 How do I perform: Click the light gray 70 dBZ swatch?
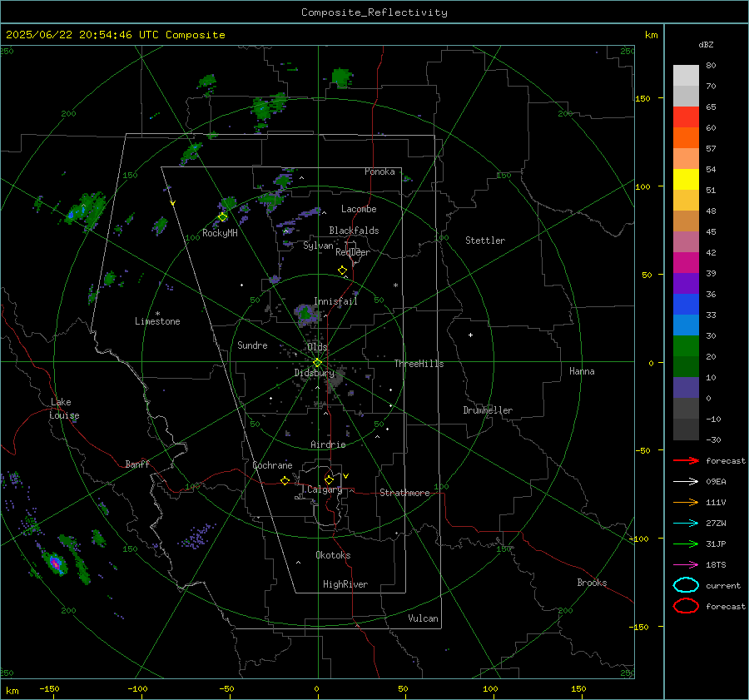point(686,76)
